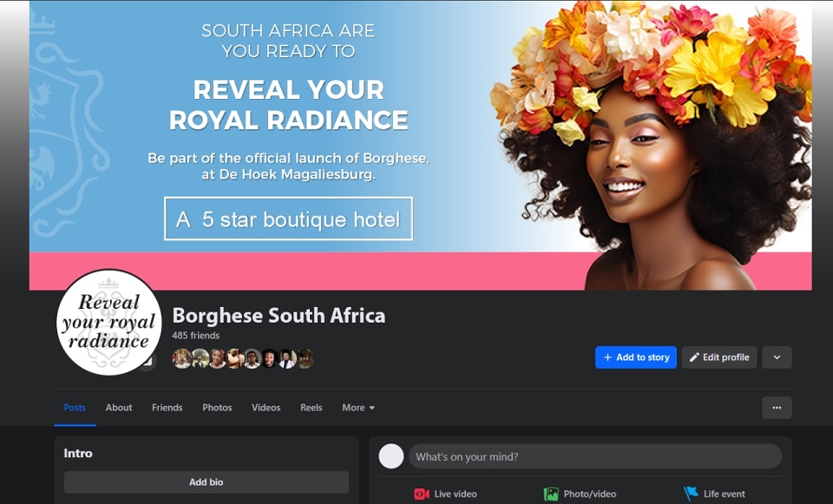Viewport: 833px width, 504px height.
Task: Open the friend avatar with black background
Action: [270, 358]
